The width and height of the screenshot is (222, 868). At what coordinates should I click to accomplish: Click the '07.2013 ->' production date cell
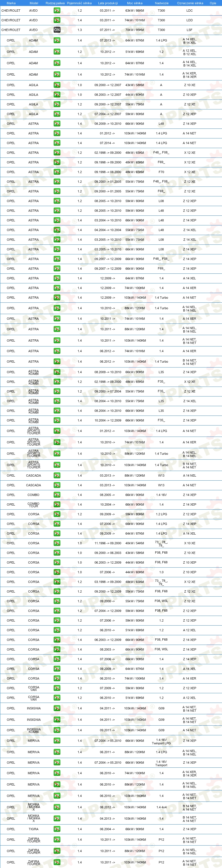coord(107,40)
